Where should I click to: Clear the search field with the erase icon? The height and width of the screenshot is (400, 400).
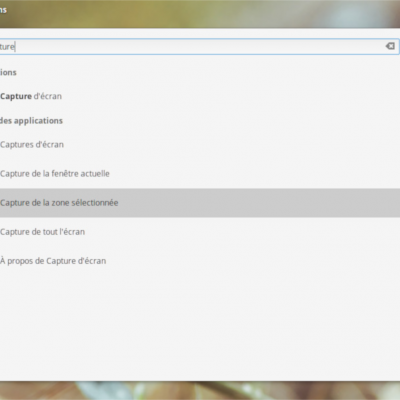point(390,46)
